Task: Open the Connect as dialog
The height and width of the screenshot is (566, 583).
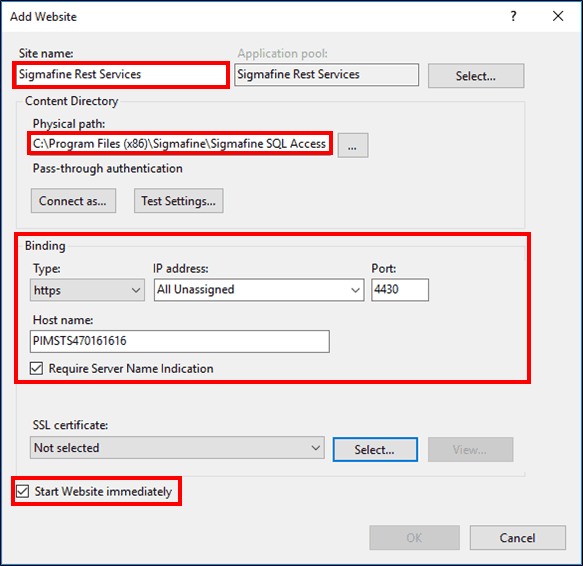Action: pyautogui.click(x=73, y=201)
